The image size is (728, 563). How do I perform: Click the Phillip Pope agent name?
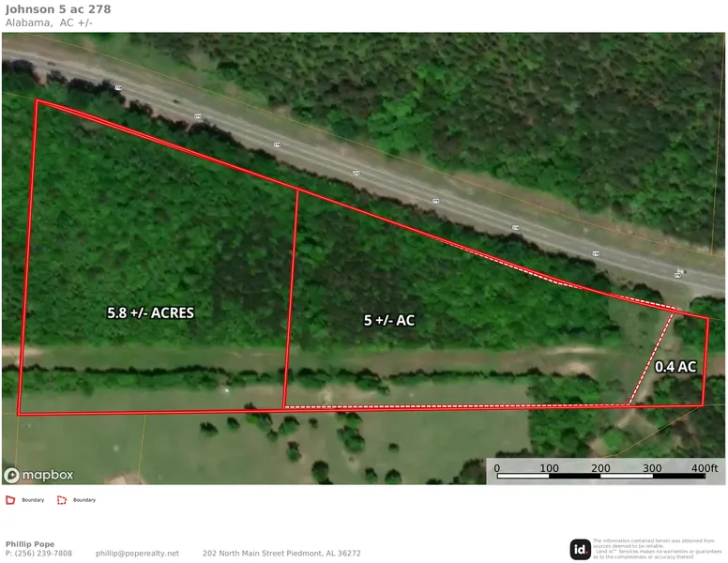click(28, 543)
